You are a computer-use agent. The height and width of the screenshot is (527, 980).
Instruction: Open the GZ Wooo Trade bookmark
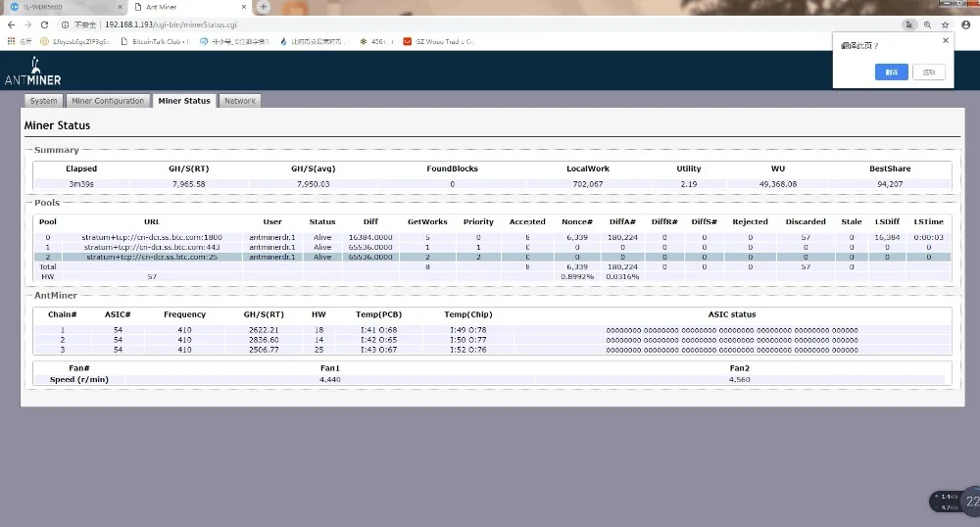tap(439, 41)
